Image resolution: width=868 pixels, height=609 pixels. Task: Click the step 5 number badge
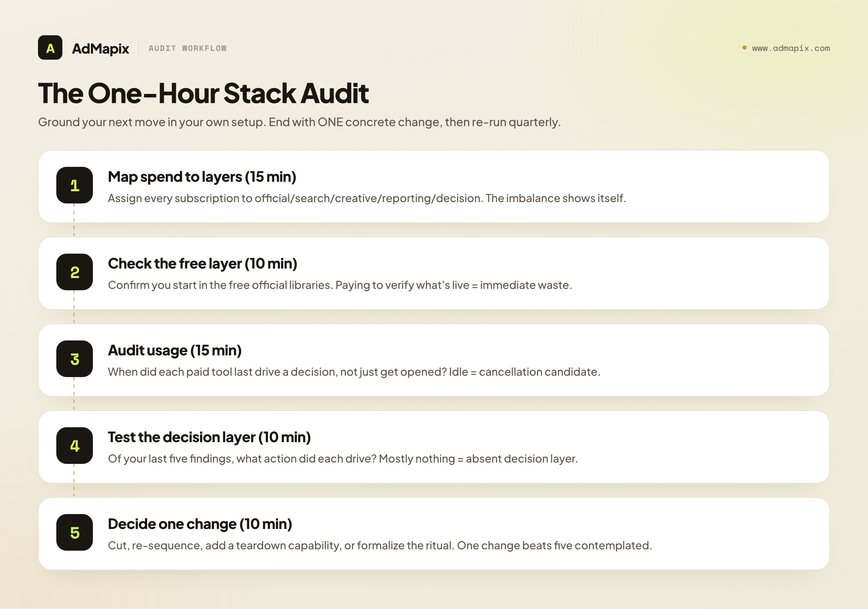tap(75, 532)
